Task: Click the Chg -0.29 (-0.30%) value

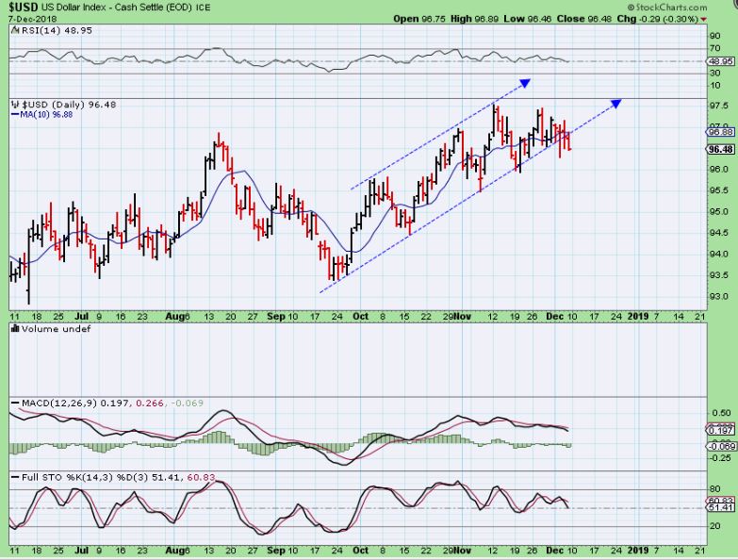Action: tap(658, 19)
